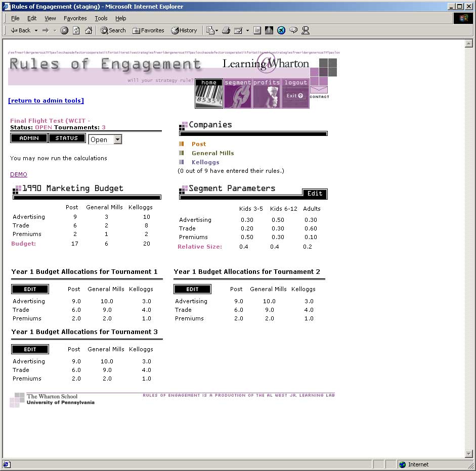Viewport: 476px width, 471px height.
Task: Click the Kelloggs company link
Action: tap(205, 162)
